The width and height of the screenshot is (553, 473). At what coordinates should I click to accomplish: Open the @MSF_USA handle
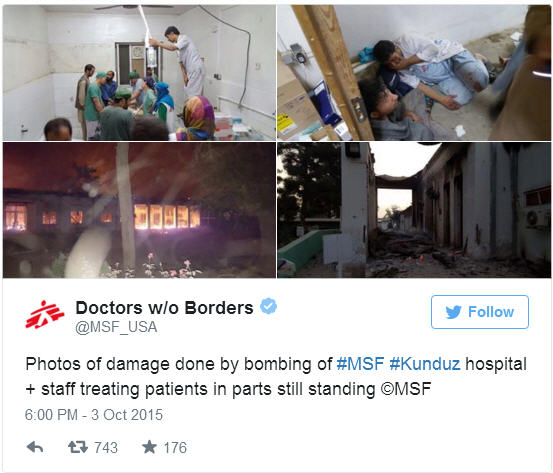[x=116, y=327]
